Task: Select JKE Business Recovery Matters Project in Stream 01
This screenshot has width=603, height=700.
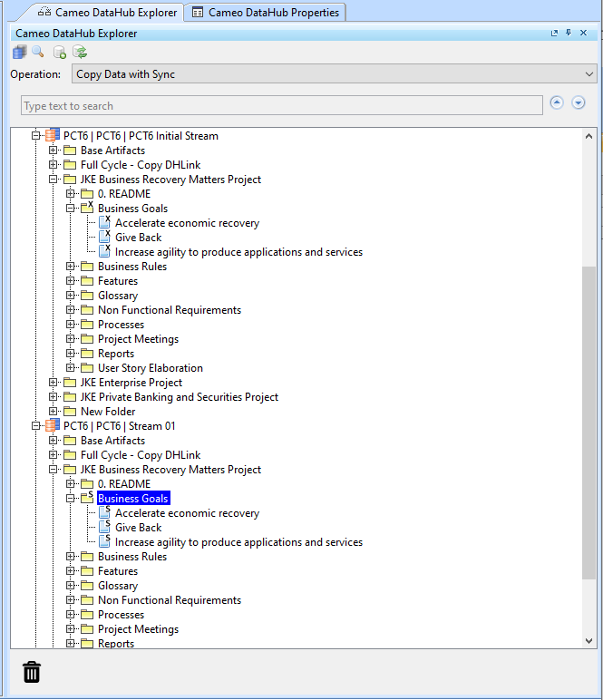Action: click(x=170, y=470)
